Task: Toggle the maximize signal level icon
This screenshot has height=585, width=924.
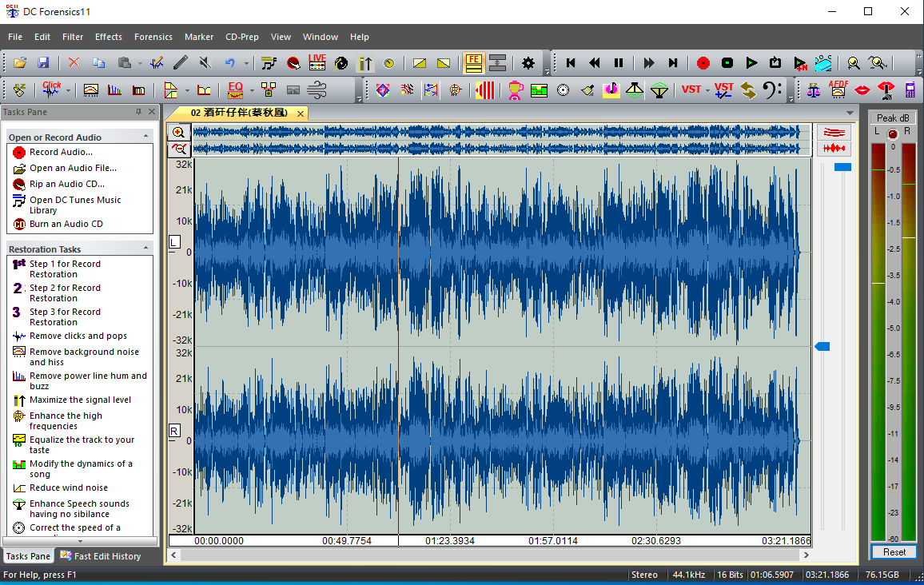Action: point(365,63)
